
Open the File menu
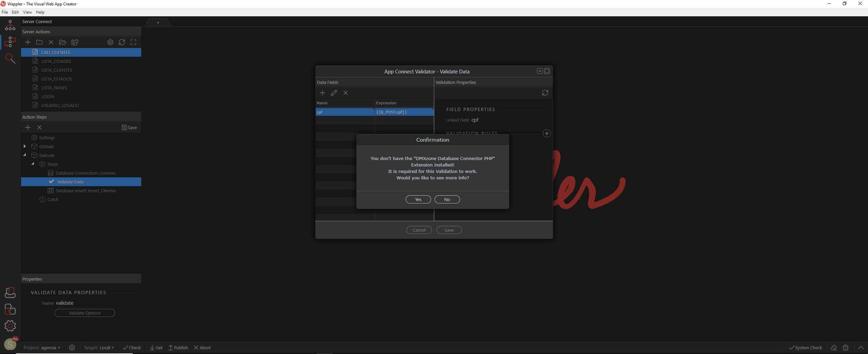[x=5, y=12]
